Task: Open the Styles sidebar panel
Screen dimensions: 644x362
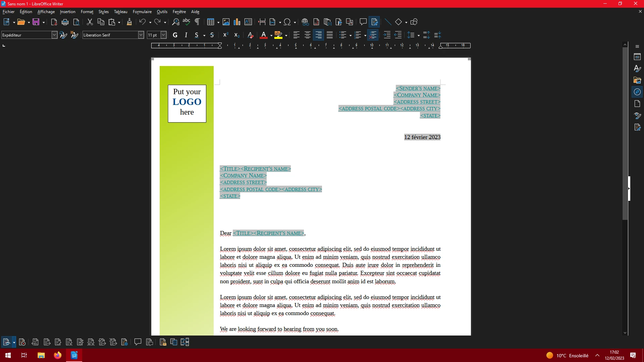Action: tap(637, 68)
